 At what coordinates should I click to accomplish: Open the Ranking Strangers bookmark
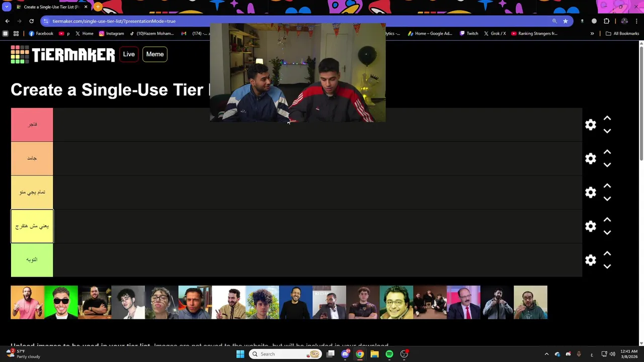click(534, 34)
